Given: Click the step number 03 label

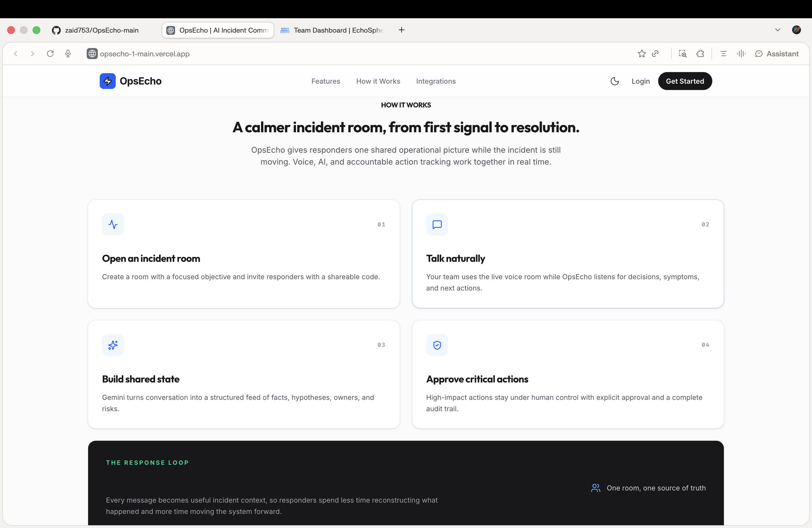Looking at the screenshot, I should pyautogui.click(x=381, y=345).
